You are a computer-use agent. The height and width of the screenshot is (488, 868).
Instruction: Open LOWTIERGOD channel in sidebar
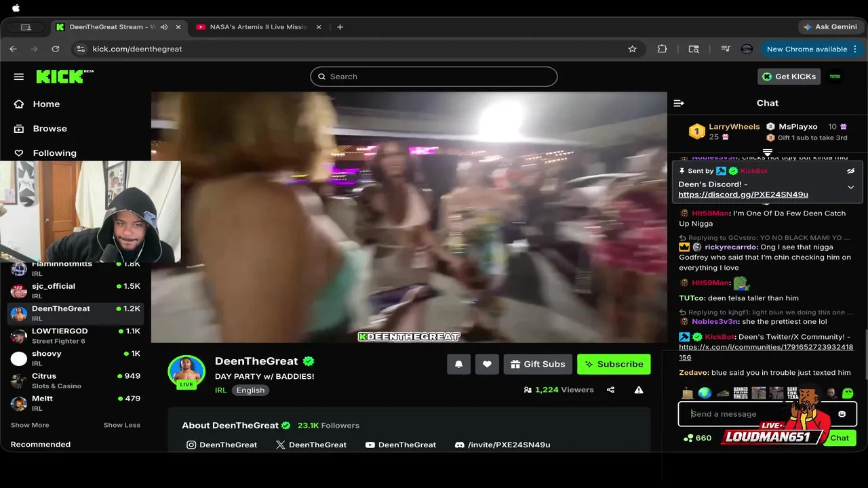tap(75, 335)
